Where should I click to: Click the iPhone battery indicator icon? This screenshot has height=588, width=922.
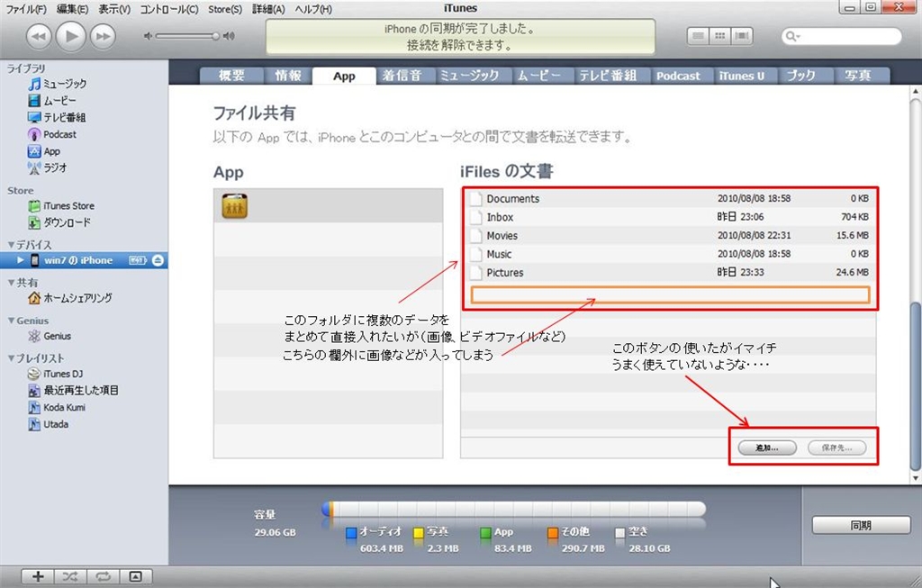coord(138,260)
